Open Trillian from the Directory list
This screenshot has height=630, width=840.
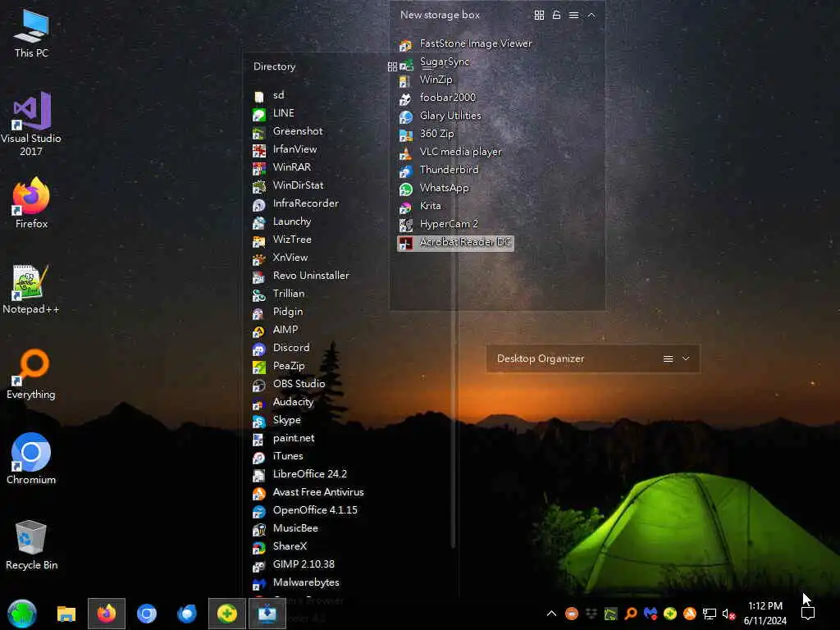(x=279, y=294)
